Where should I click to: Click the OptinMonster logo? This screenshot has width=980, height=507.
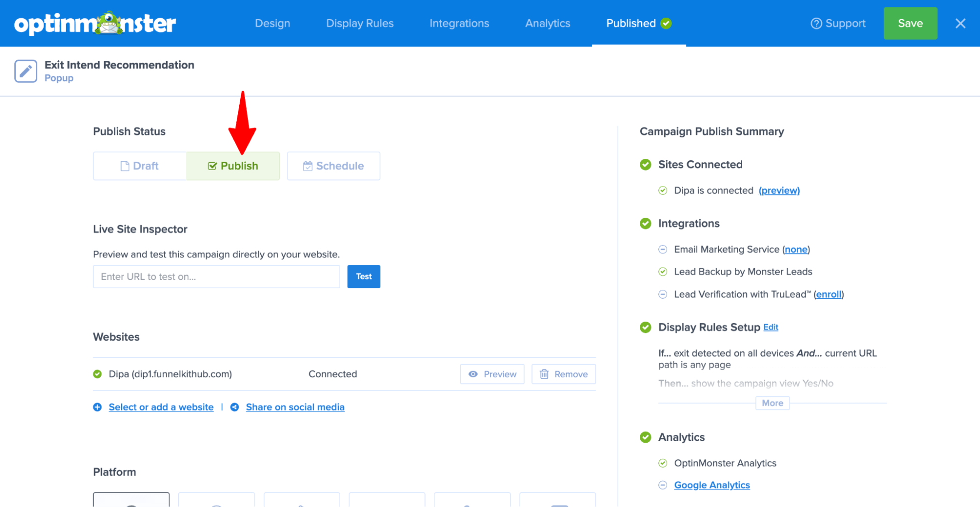[95, 23]
